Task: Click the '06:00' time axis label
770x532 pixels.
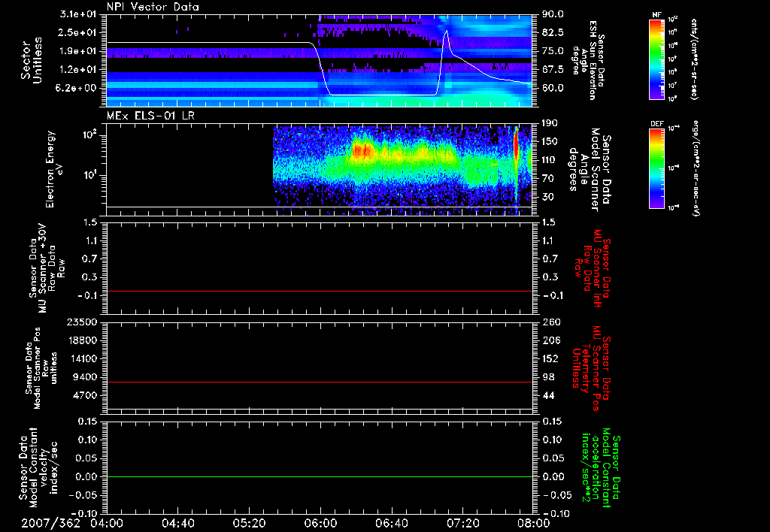Action: (x=320, y=523)
